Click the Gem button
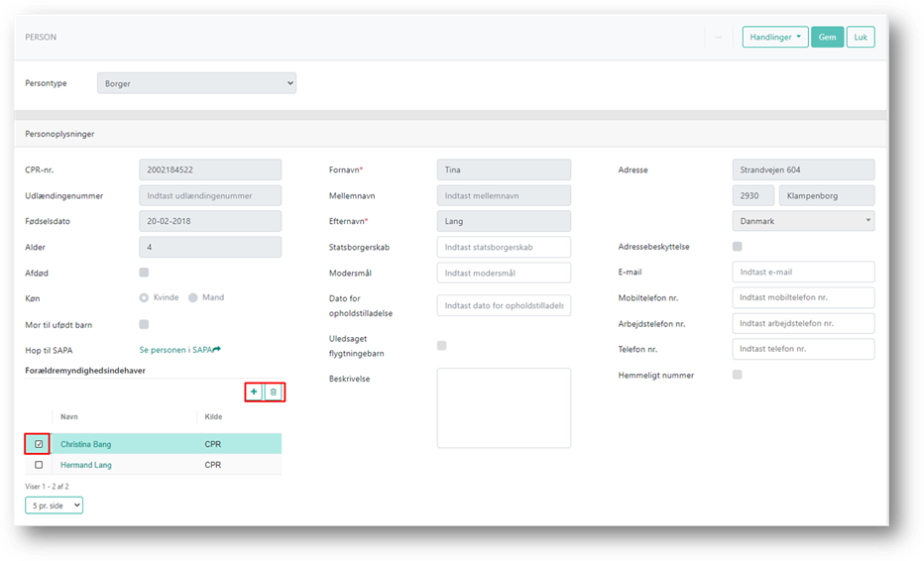This screenshot has height=561, width=924. point(828,37)
